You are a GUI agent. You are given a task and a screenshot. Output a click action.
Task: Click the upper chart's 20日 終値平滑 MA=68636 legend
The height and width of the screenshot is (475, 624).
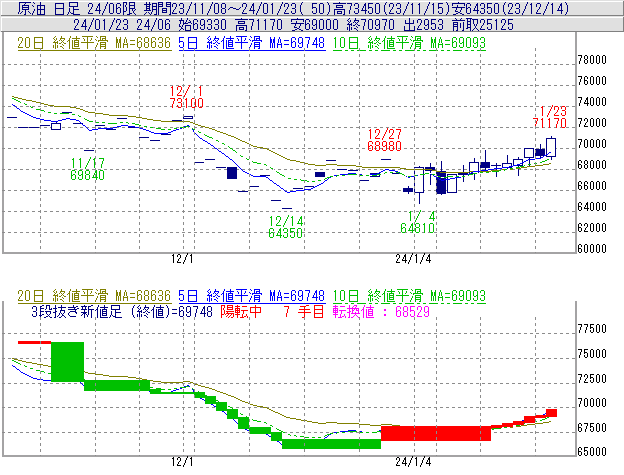(x=94, y=43)
